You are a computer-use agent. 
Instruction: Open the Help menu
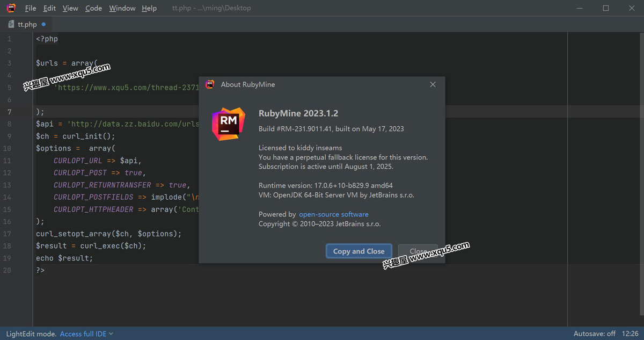pos(149,8)
